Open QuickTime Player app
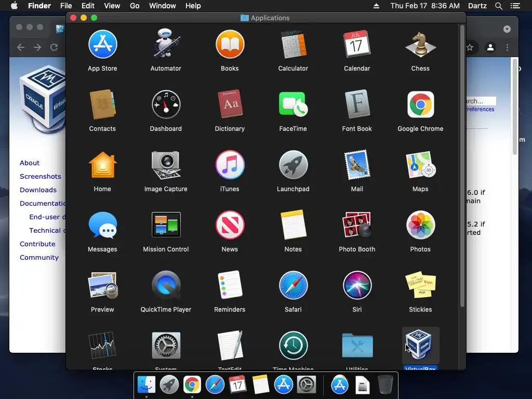The image size is (532, 399). coord(166,285)
